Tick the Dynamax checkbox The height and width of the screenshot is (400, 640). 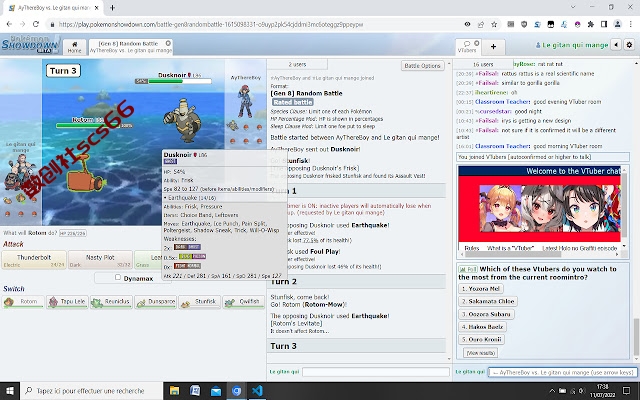(118, 278)
